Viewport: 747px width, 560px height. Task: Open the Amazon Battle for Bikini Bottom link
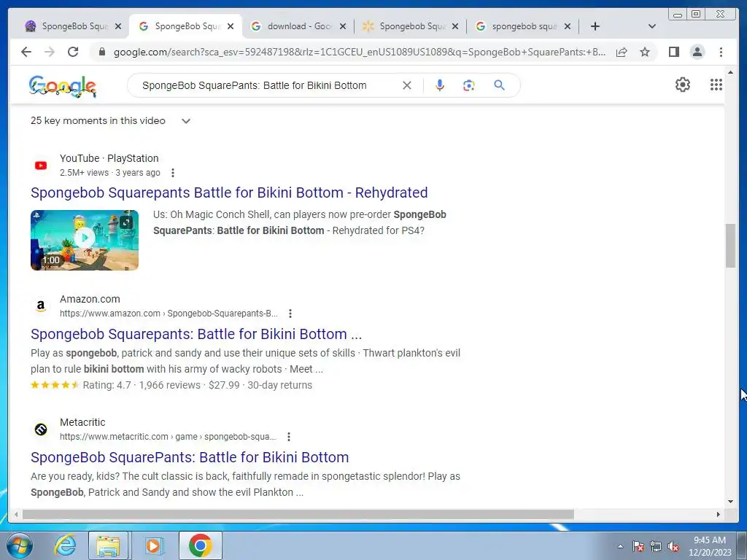coord(196,334)
